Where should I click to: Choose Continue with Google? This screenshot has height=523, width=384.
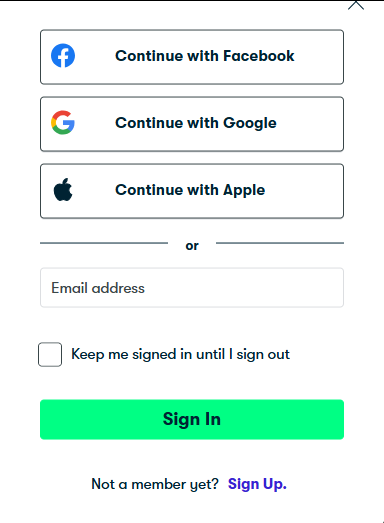tap(192, 124)
